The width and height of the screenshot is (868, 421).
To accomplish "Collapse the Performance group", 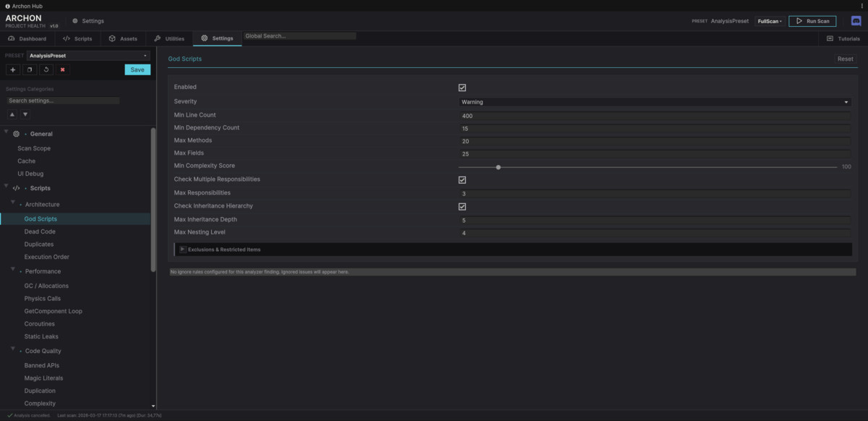I will (x=13, y=270).
